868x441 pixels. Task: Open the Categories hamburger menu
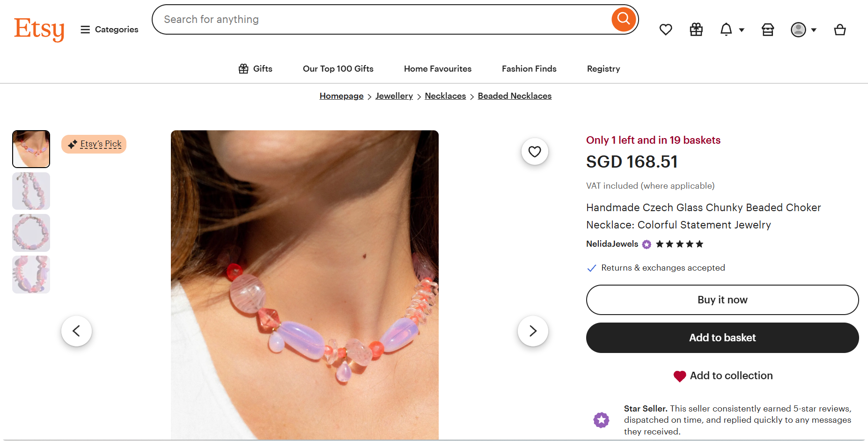pyautogui.click(x=110, y=29)
